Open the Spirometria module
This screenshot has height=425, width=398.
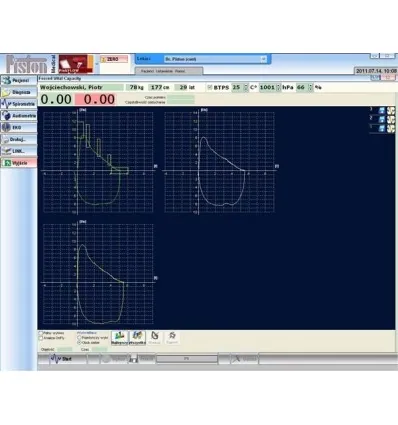(x=19, y=104)
